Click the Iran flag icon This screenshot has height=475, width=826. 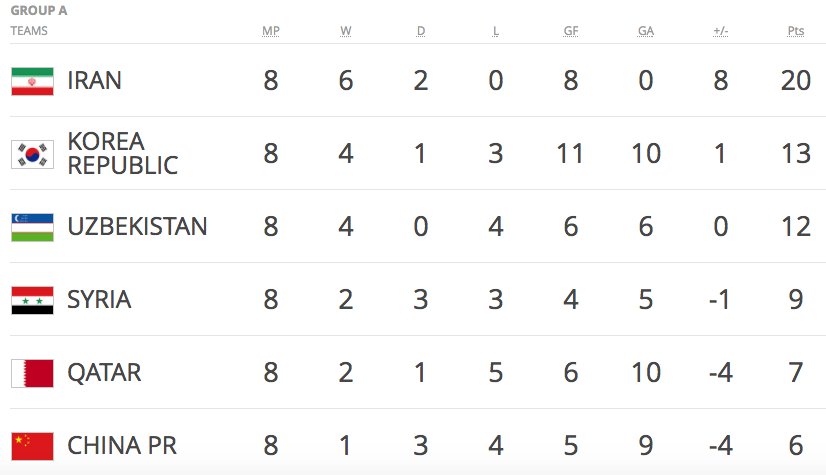tap(32, 81)
